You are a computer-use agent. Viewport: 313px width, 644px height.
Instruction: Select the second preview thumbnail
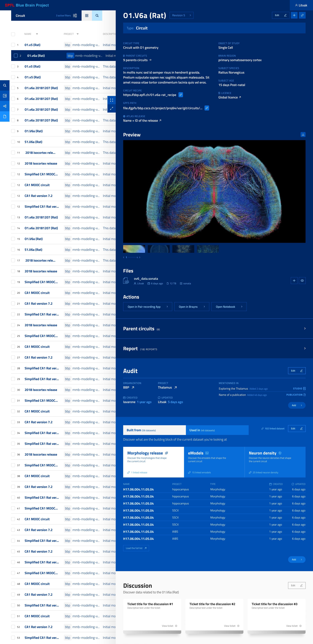click(158, 249)
